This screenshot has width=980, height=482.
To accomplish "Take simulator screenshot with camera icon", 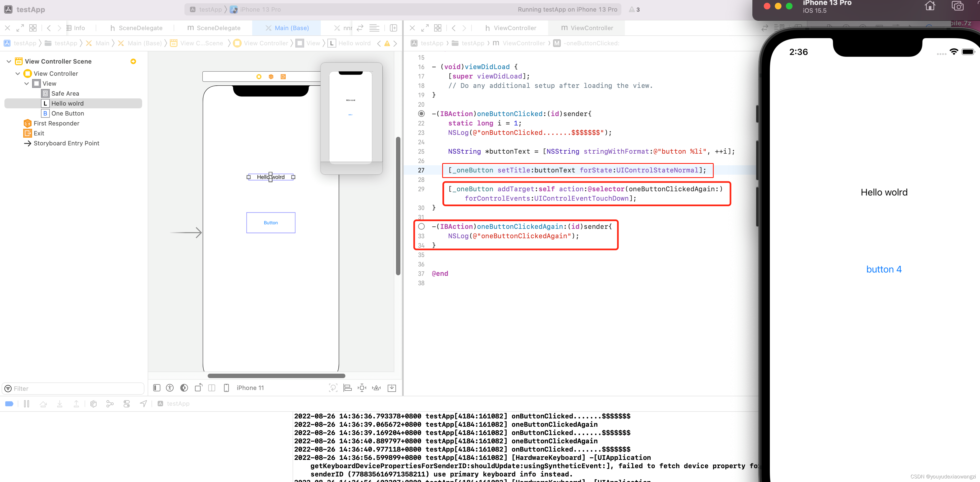I will (957, 6).
